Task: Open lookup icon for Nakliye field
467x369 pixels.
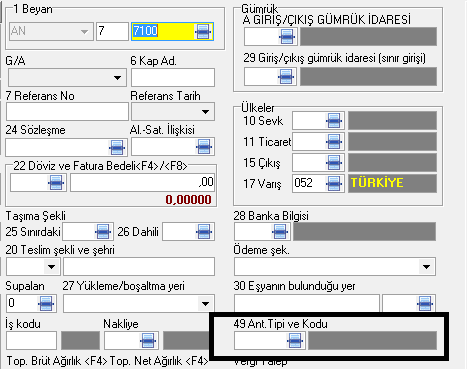Action: click(148, 340)
